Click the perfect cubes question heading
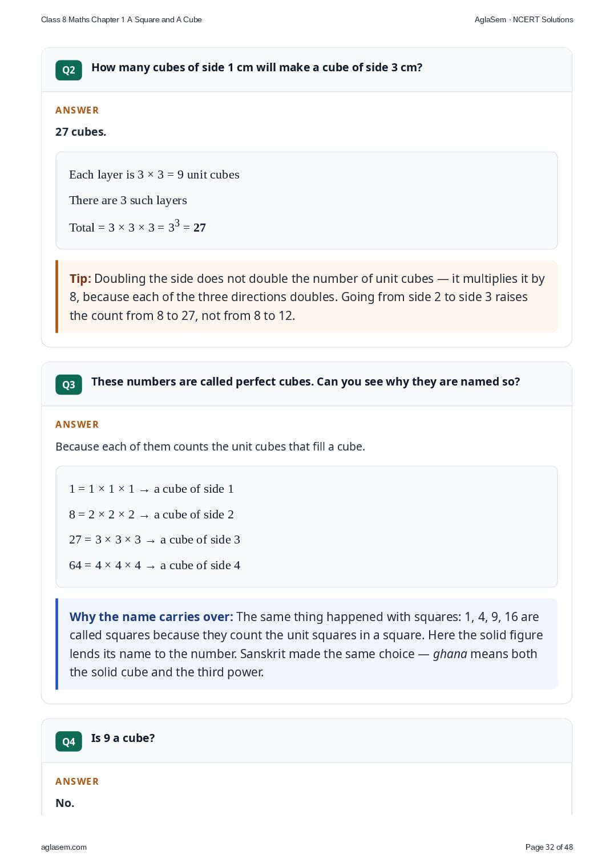 click(x=305, y=382)
